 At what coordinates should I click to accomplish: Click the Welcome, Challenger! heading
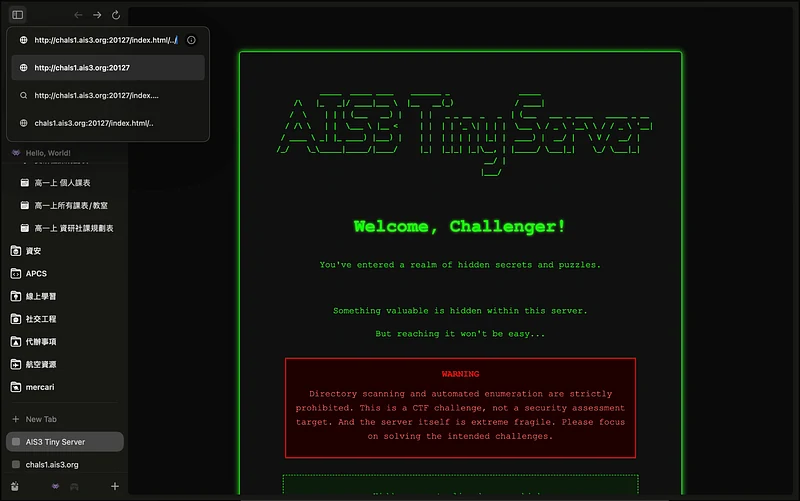pos(460,227)
